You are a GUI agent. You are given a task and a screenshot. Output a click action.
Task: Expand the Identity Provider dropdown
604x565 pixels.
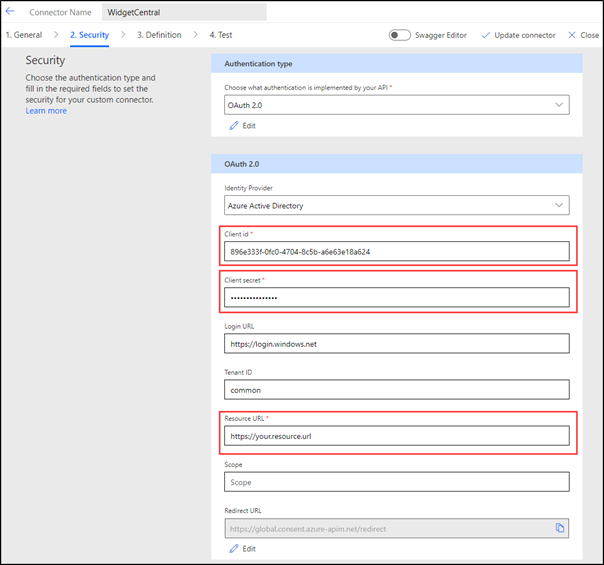tap(397, 205)
